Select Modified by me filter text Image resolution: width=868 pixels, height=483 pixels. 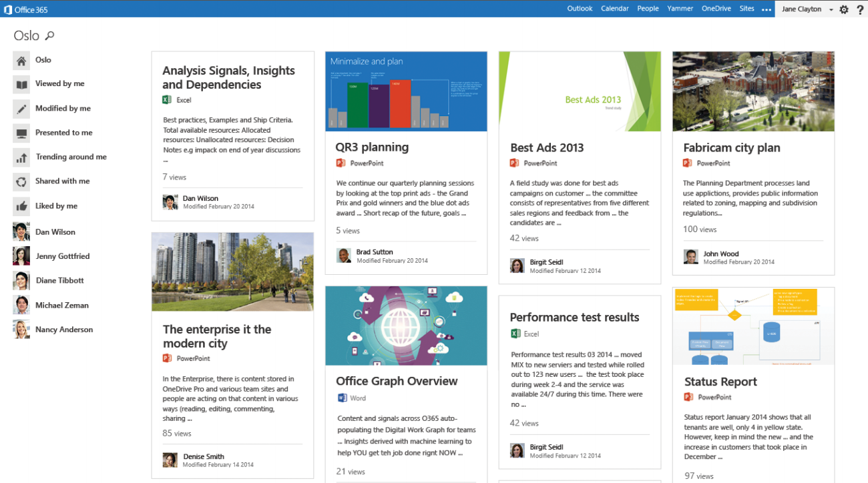63,108
